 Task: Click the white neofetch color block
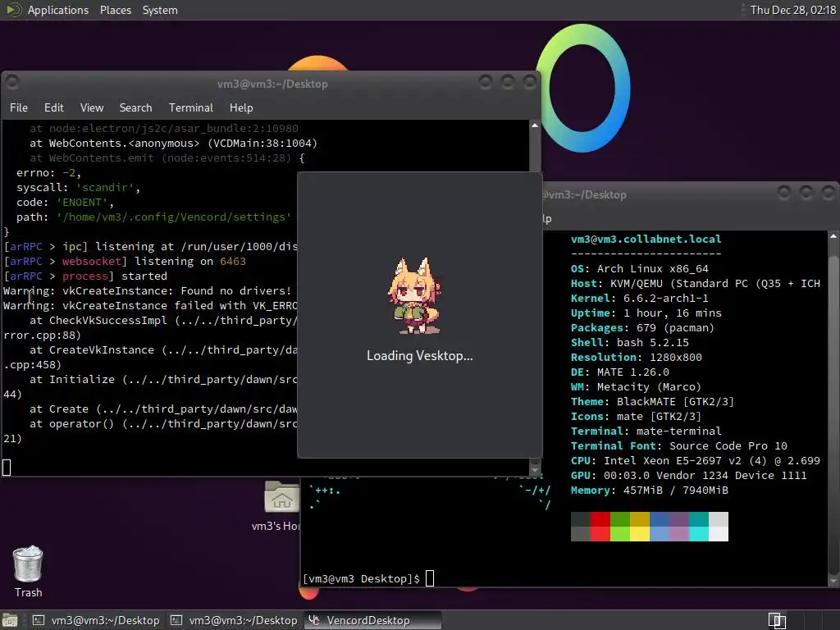pos(719,533)
